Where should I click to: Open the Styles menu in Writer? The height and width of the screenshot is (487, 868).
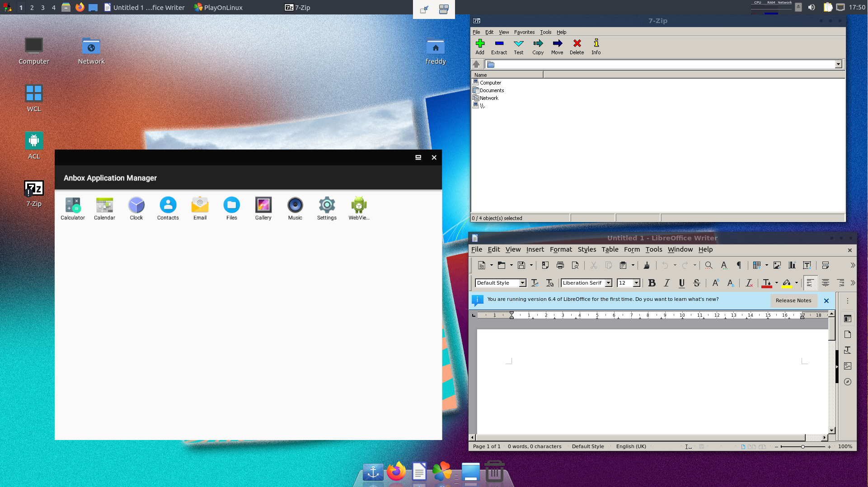tap(586, 249)
